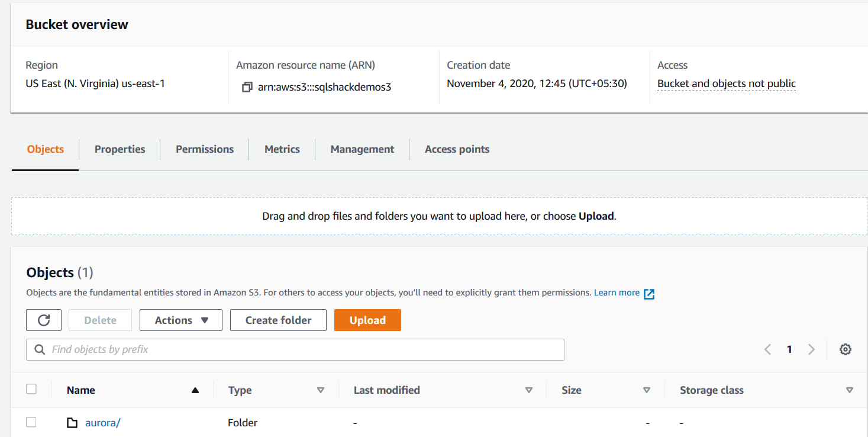This screenshot has width=868, height=437.
Task: Open the Actions dropdown menu
Action: tap(181, 320)
